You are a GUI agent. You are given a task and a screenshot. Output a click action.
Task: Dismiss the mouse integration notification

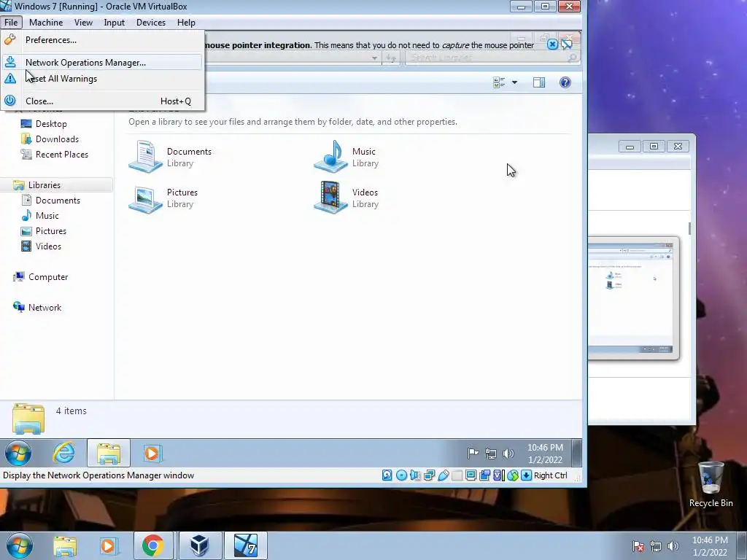[x=552, y=44]
